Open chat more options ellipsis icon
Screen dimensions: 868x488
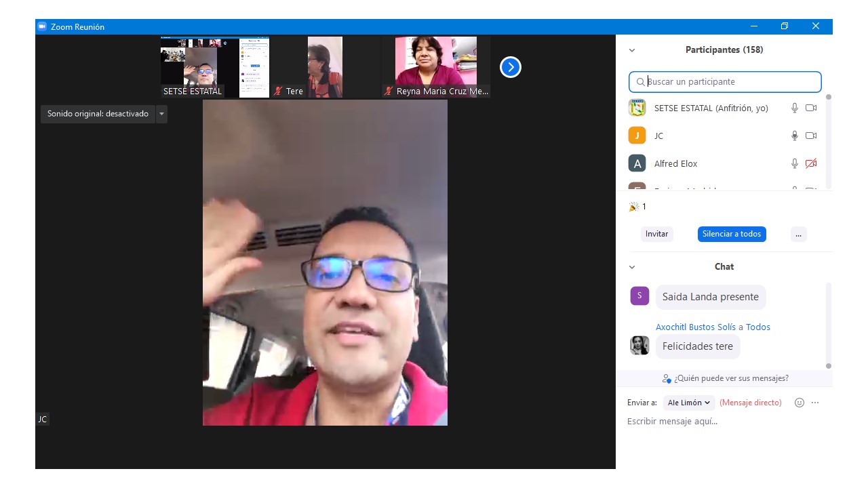[815, 403]
